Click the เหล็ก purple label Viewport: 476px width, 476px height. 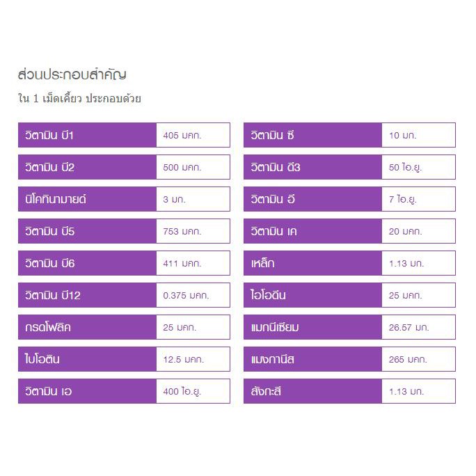pos(312,263)
